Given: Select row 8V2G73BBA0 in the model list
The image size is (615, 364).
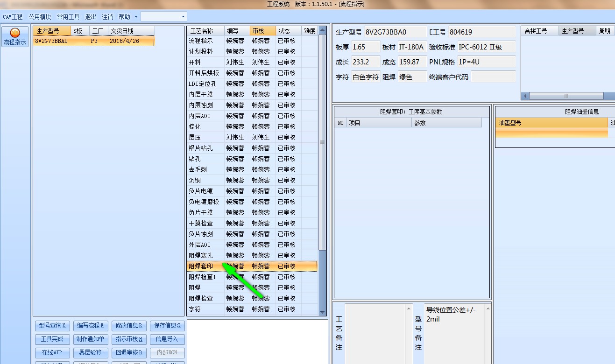Looking at the screenshot, I should (93, 41).
